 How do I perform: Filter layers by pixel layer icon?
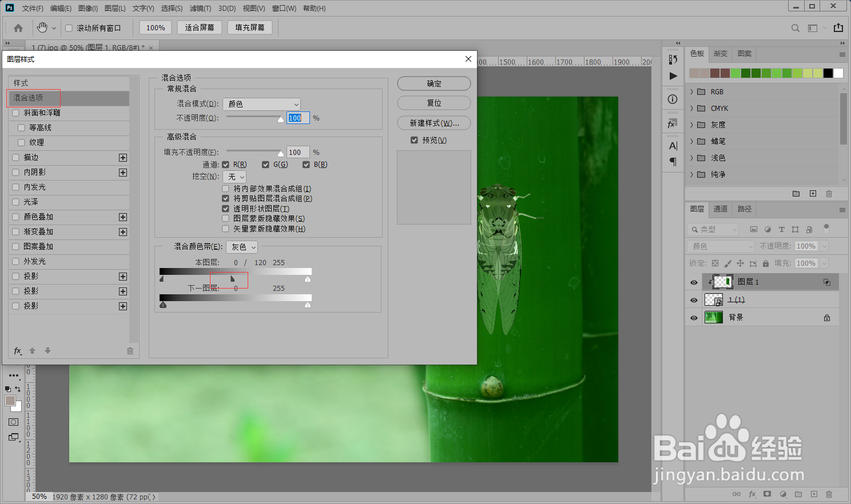(x=754, y=229)
